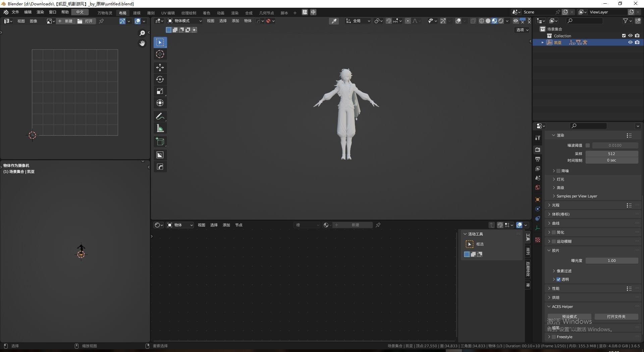Select the Move tool
The width and height of the screenshot is (644, 352).
click(160, 68)
